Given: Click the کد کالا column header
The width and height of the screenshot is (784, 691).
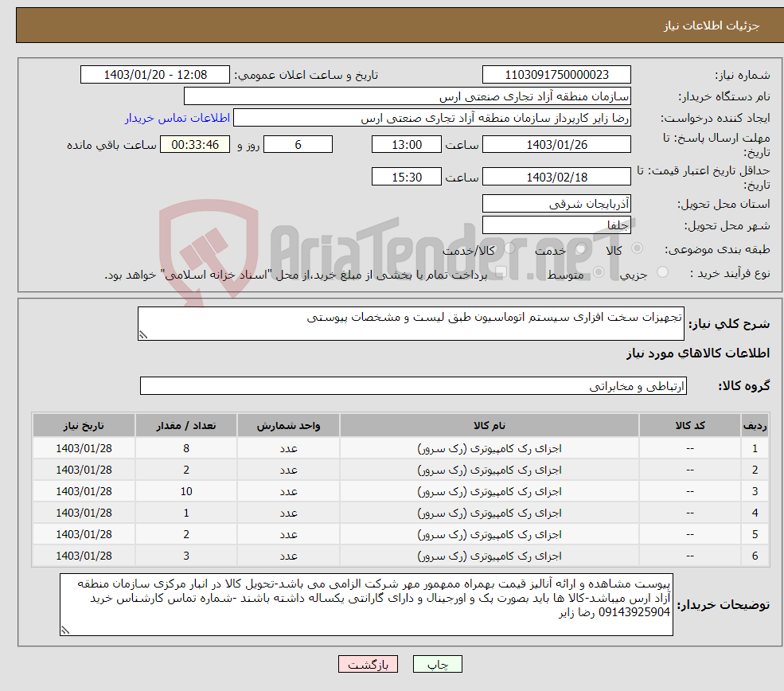Looking at the screenshot, I should pyautogui.click(x=690, y=425).
